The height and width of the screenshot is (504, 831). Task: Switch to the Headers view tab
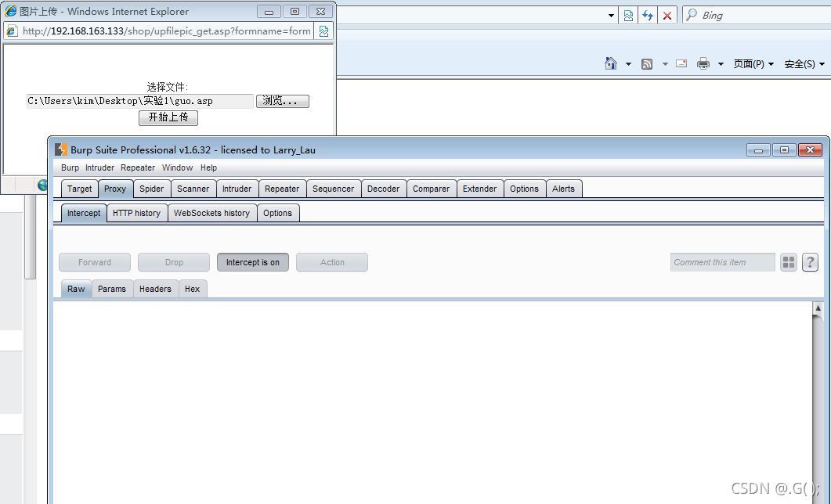pos(155,289)
